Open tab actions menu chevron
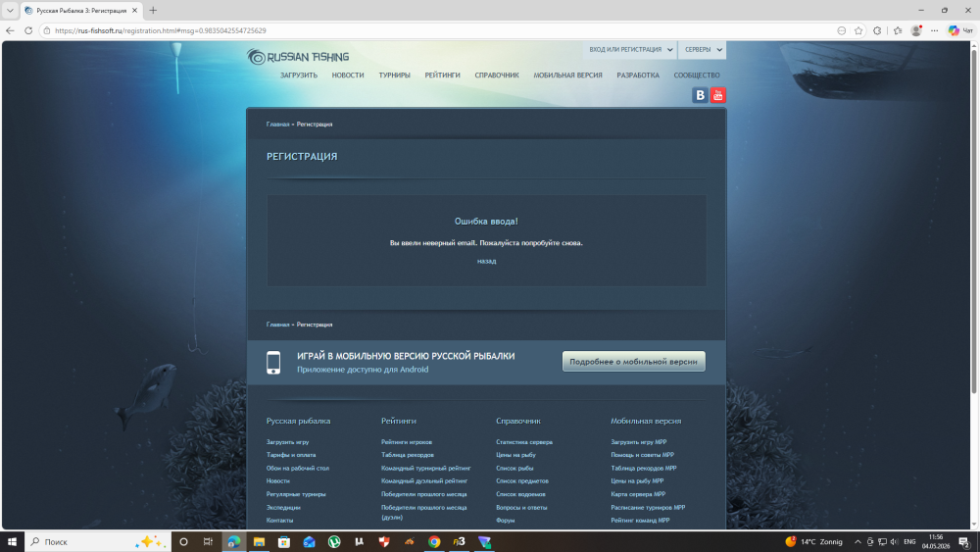Screen dimensions: 980x552 click(x=10, y=11)
